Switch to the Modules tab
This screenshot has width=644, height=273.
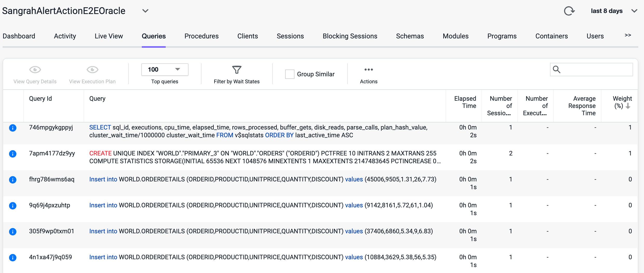(456, 36)
